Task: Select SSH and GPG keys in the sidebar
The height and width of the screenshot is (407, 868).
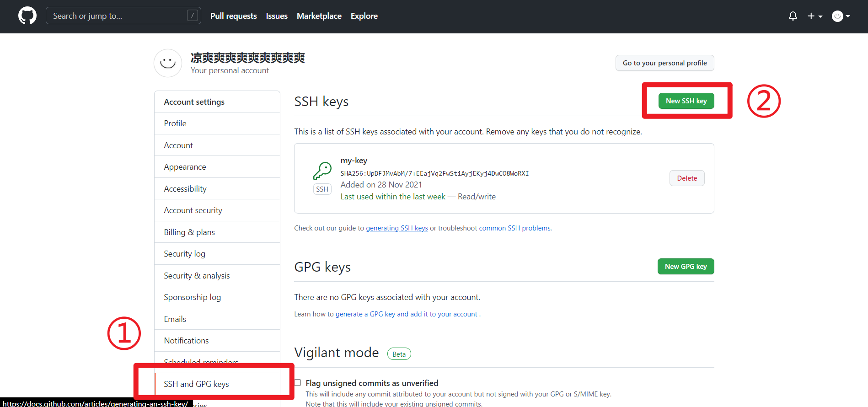Action: [217, 384]
